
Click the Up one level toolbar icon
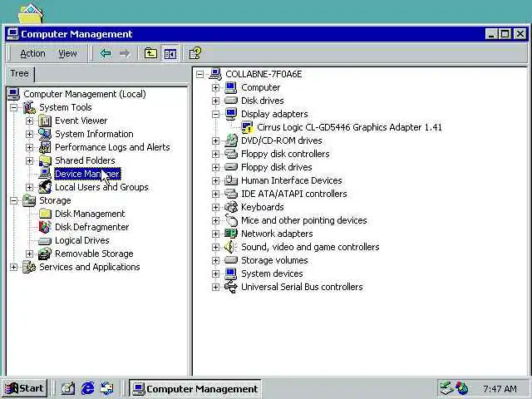pos(150,53)
